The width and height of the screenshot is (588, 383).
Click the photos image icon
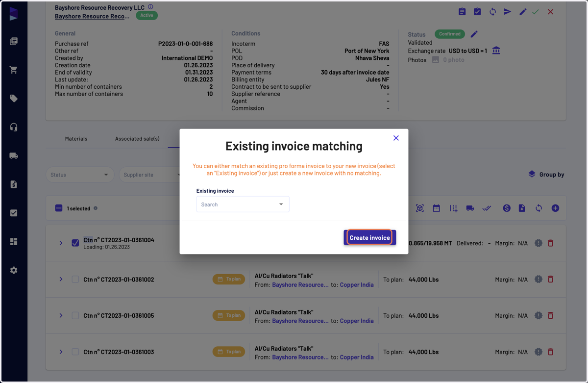(x=436, y=60)
